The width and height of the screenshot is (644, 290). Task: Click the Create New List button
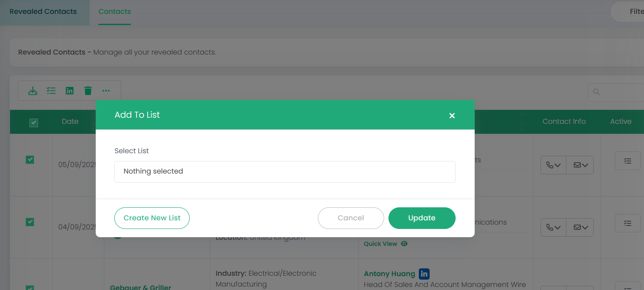click(x=152, y=218)
